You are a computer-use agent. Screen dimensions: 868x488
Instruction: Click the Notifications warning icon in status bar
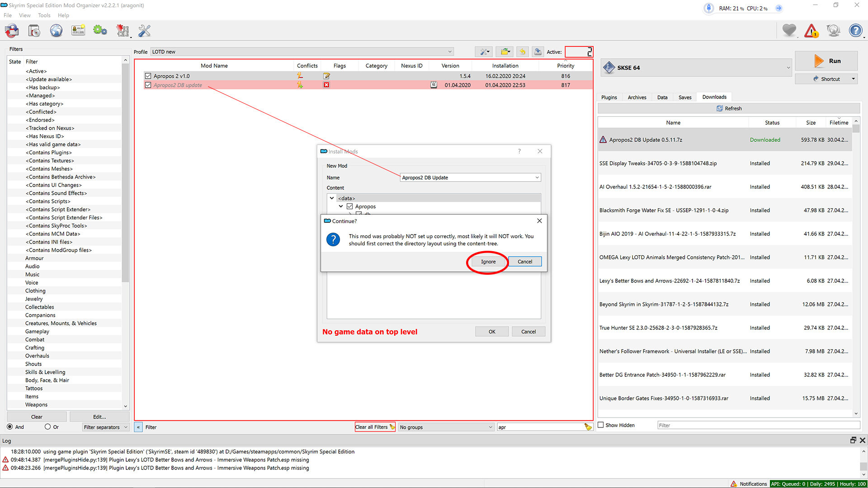pyautogui.click(x=734, y=484)
